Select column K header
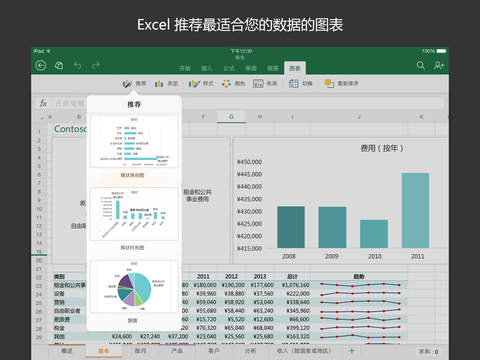 (421, 117)
